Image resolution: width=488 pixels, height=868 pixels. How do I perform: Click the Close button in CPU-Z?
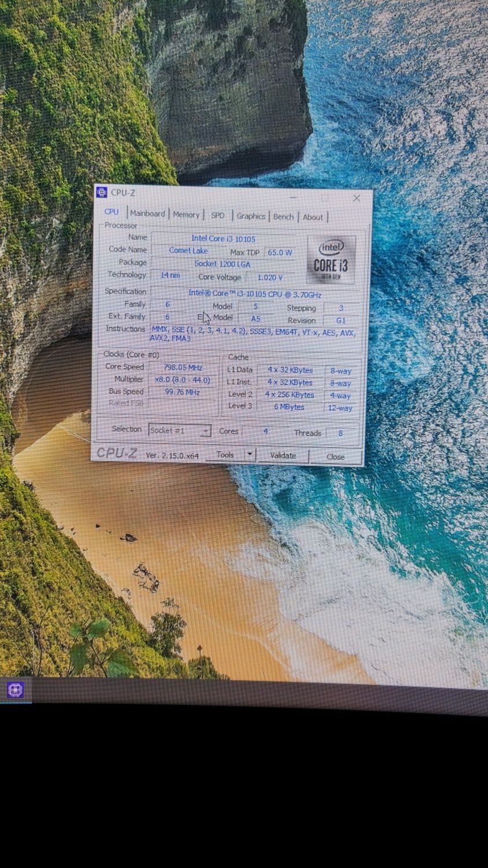335,457
